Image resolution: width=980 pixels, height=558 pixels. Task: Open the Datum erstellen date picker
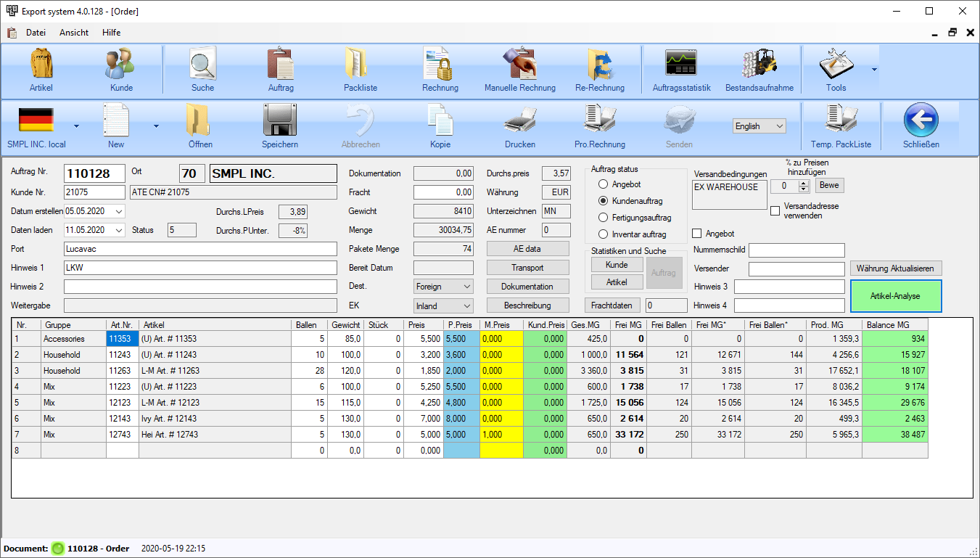[x=119, y=211]
